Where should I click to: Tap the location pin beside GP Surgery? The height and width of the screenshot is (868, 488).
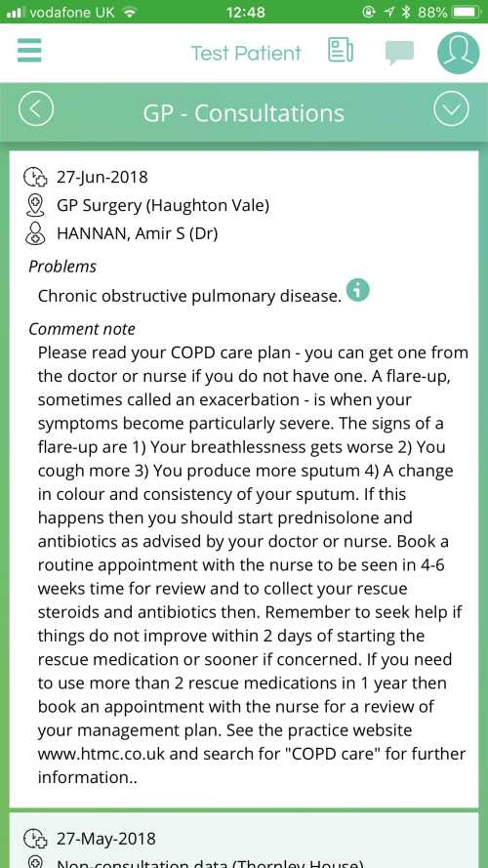pyautogui.click(x=35, y=206)
